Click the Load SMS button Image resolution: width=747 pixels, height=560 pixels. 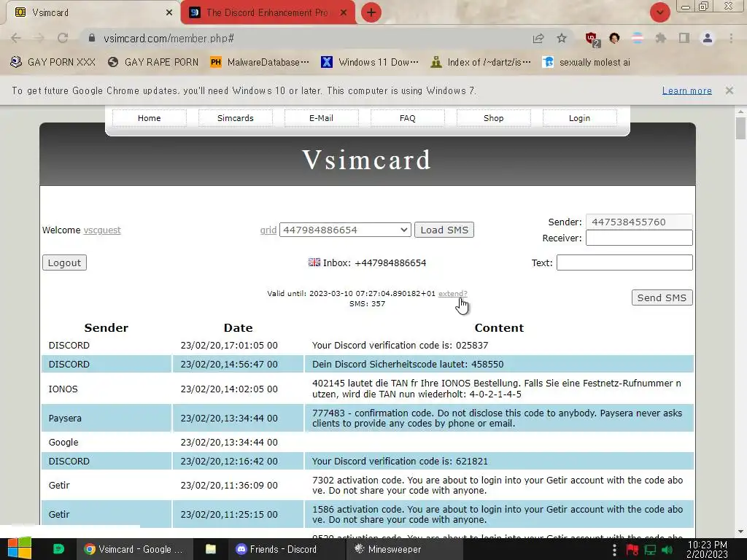point(444,230)
